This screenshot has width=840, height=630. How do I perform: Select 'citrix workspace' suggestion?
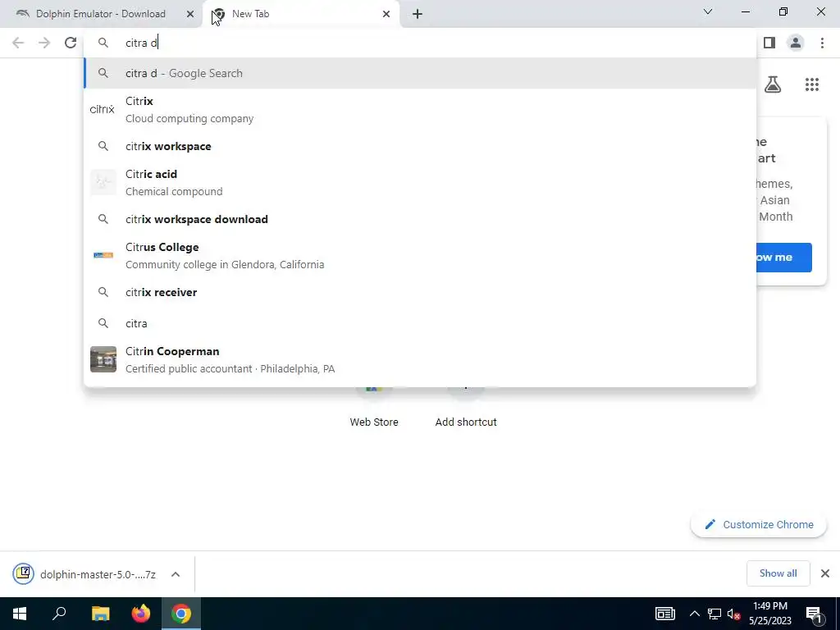tap(420, 146)
